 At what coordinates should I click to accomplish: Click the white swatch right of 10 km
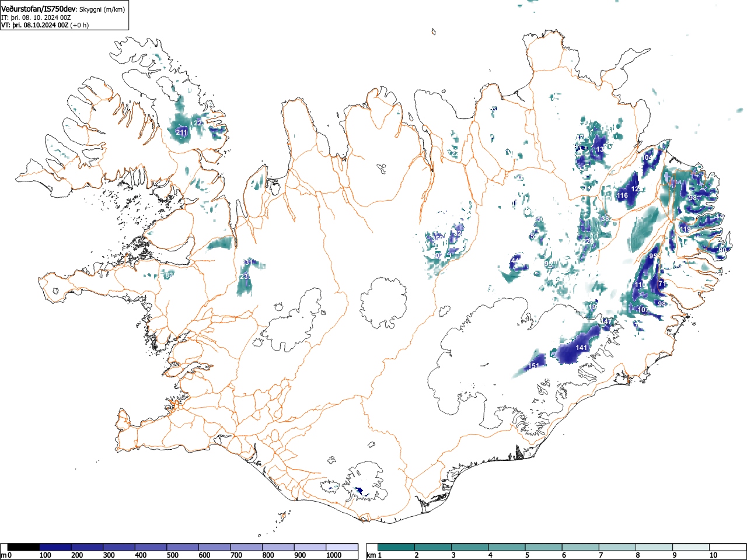coord(728,547)
